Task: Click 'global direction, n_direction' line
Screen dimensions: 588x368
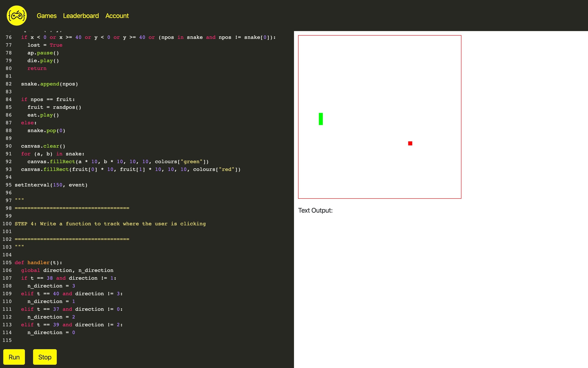Action: point(67,270)
